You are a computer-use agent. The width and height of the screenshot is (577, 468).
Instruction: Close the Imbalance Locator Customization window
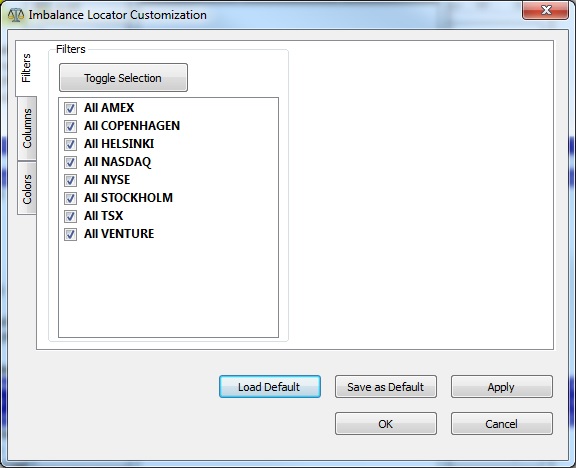tap(545, 10)
